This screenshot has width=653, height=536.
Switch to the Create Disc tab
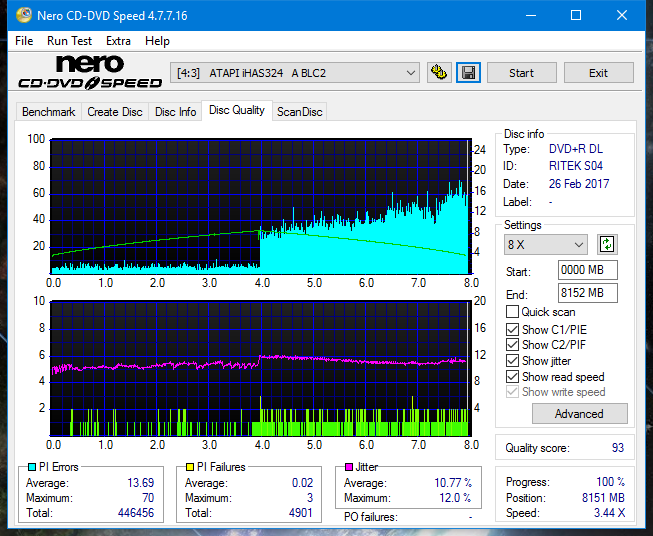(x=115, y=112)
